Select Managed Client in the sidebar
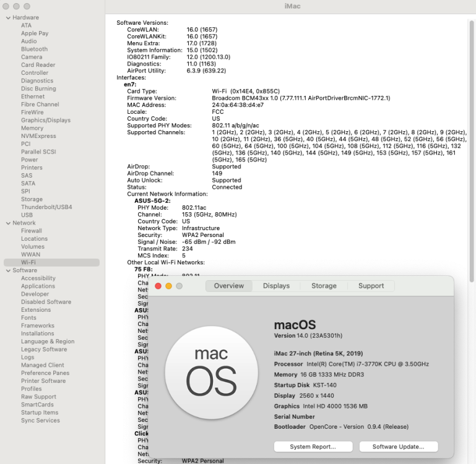 [x=43, y=365]
